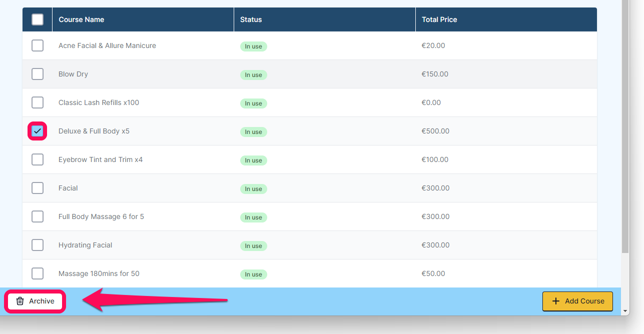Click the In use badge for Blow Dry
Screen dimensions: 644x334
pyautogui.click(x=254, y=74)
